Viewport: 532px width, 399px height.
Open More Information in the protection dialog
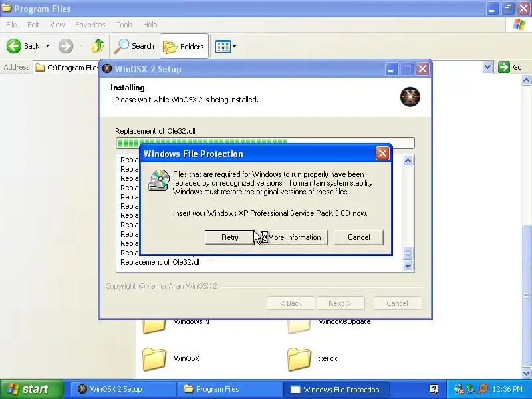(x=294, y=237)
